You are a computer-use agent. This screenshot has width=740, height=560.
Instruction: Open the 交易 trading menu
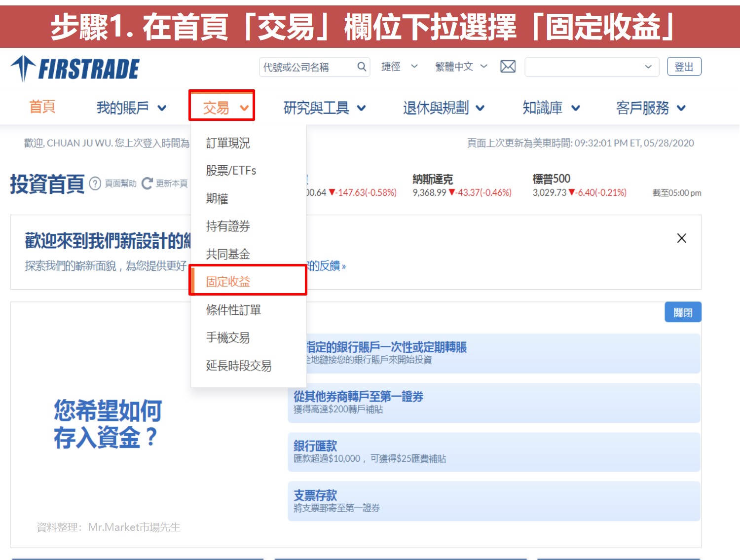[x=222, y=105]
